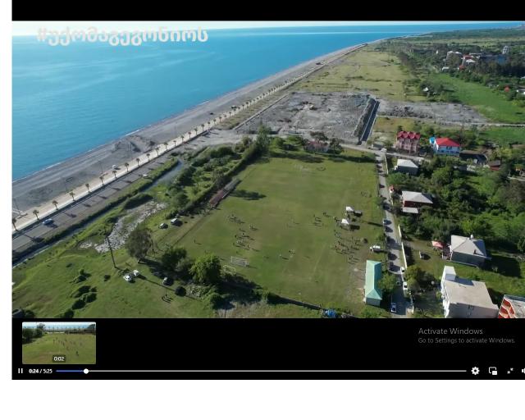Screen dimensions: 525x420
Task: Open the video settings gear
Action: [475, 371]
